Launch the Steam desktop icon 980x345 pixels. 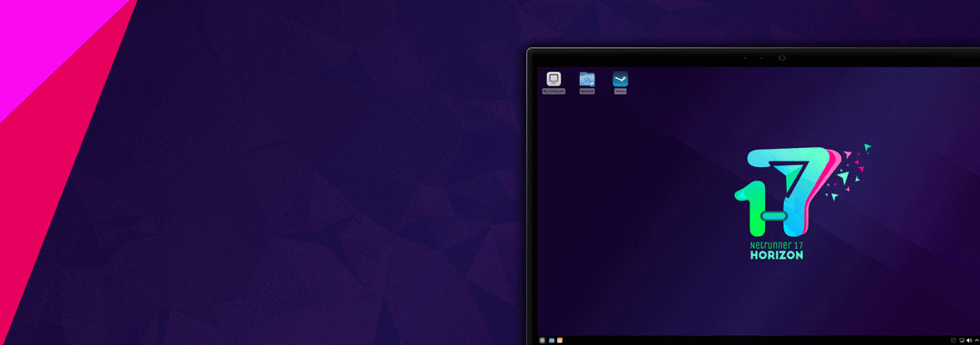620,79
